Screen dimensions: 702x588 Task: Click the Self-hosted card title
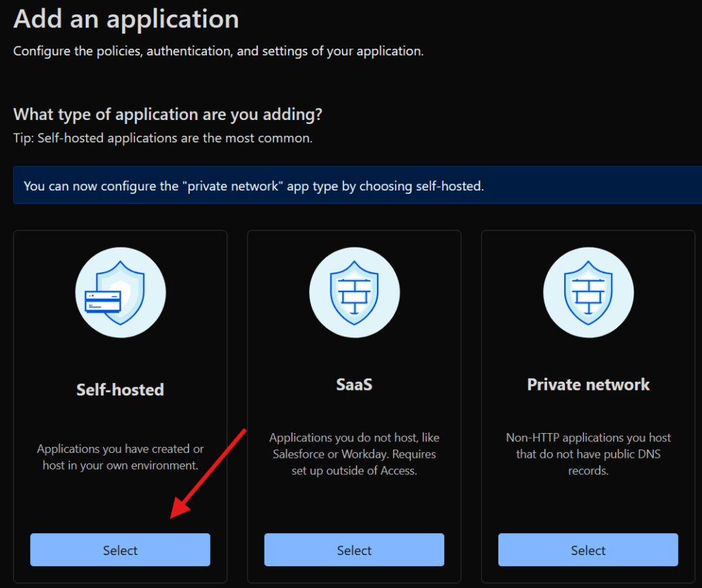120,390
